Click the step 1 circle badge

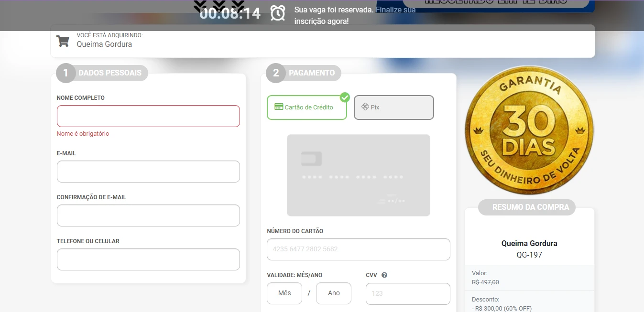click(66, 73)
